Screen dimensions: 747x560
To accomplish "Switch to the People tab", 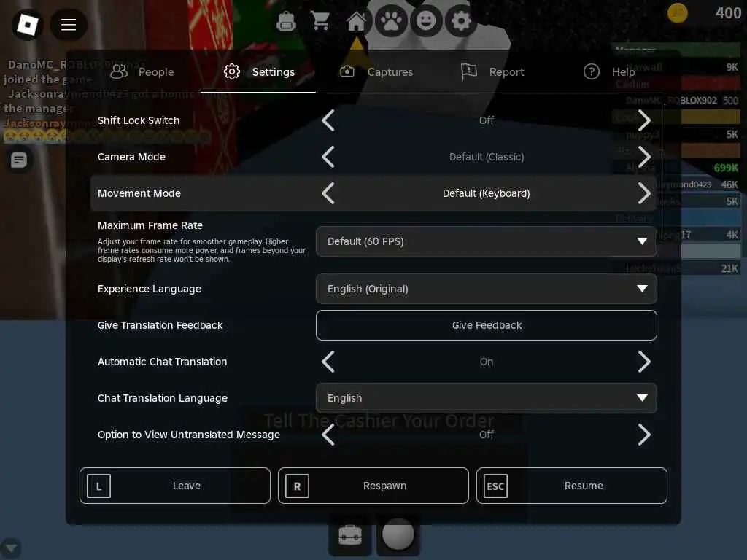I will pyautogui.click(x=142, y=72).
